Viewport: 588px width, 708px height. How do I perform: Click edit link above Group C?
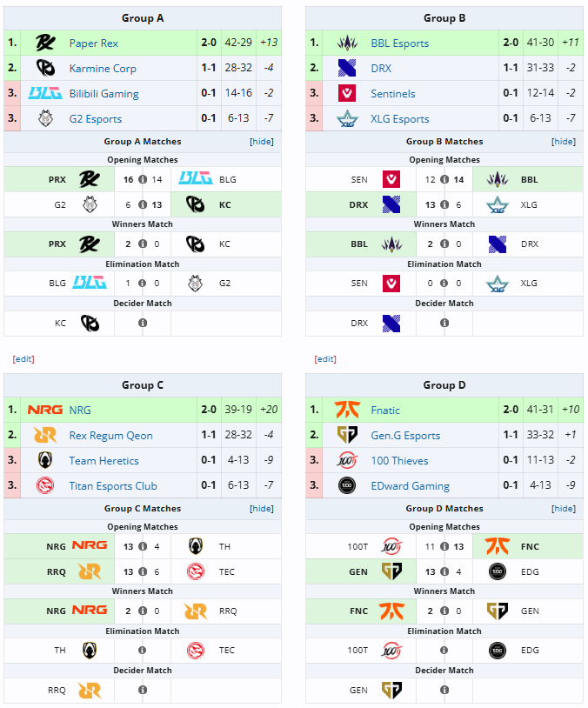point(23,359)
